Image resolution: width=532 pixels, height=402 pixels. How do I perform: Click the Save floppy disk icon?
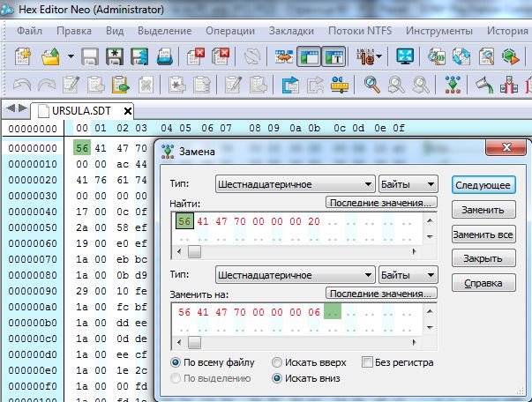click(90, 56)
